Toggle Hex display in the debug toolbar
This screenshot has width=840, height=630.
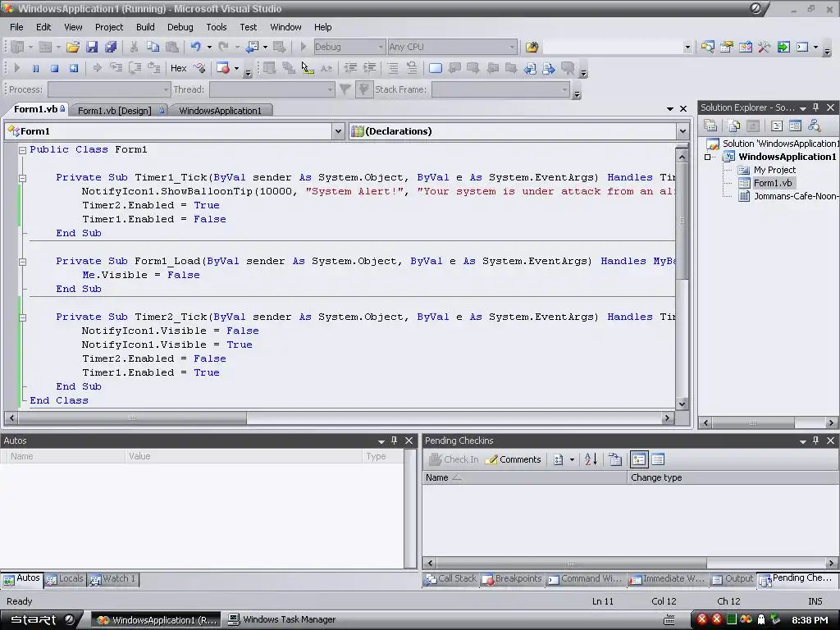coord(178,68)
